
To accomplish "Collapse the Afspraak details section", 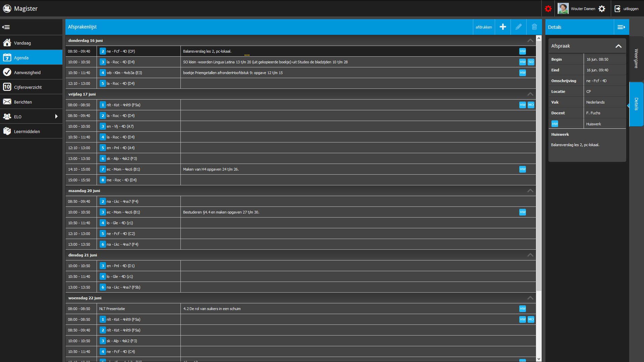I will [619, 46].
